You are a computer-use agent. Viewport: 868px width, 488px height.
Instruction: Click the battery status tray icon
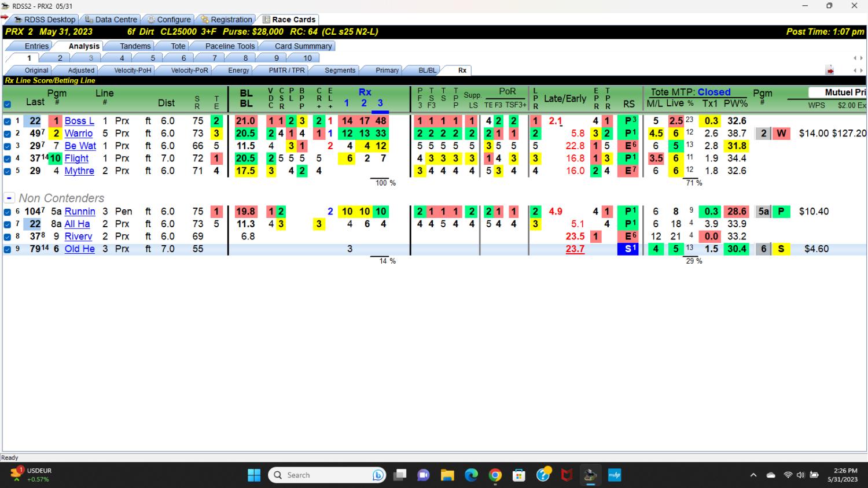coord(814,475)
